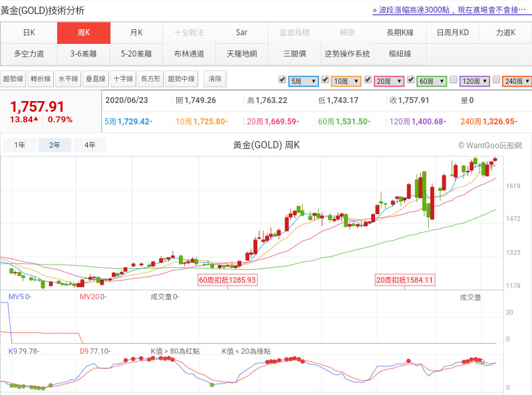Pick the 長方形 rectangle drawing tool
Image resolution: width=532 pixels, height=395 pixels.
(x=150, y=79)
